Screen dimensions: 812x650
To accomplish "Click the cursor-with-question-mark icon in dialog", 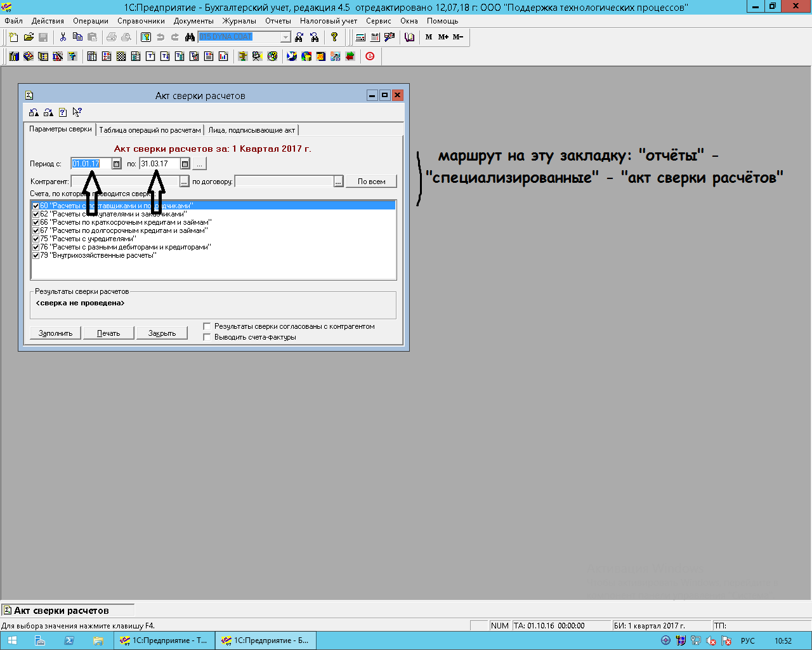I will [77, 112].
